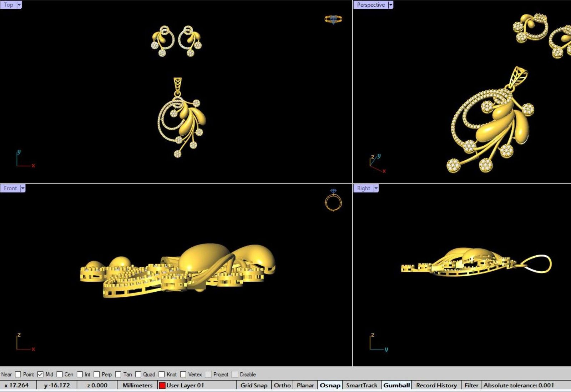Toggle Grid Snap in the status bar
This screenshot has height=392, width=571.
[x=254, y=385]
